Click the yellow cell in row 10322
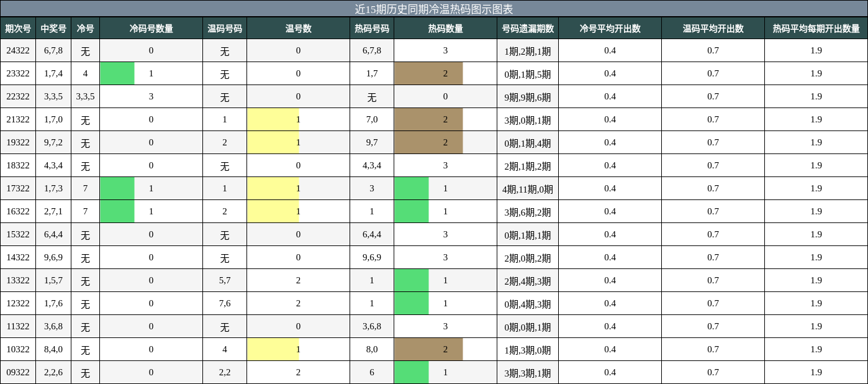This screenshot has height=384, width=868. [273, 349]
